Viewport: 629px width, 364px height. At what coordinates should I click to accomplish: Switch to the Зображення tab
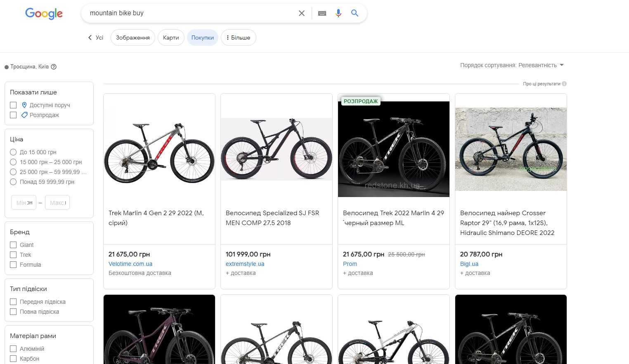click(132, 38)
